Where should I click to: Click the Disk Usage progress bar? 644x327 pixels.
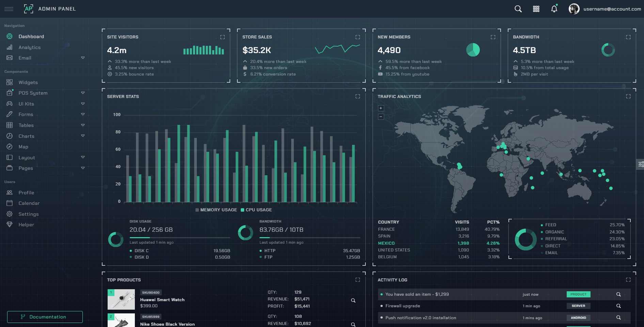(180, 238)
